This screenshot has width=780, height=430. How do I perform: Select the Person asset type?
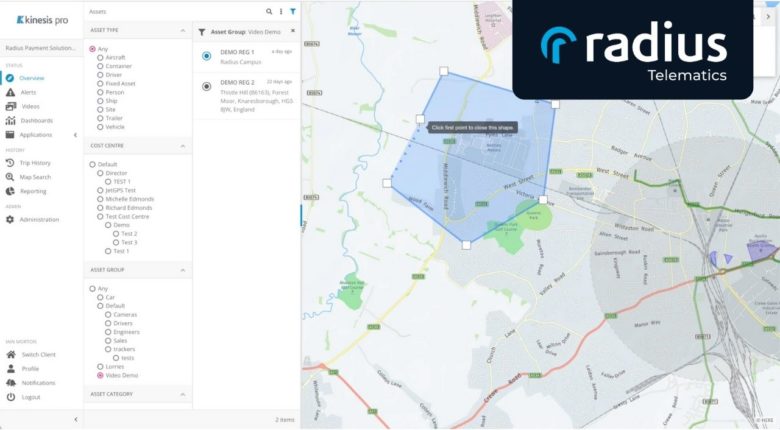tap(100, 93)
